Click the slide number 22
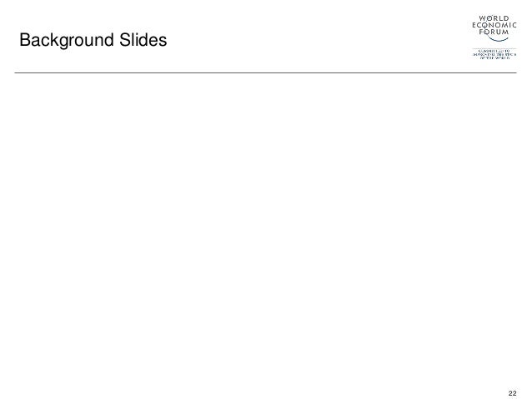The height and width of the screenshot is (399, 532). coord(512,393)
